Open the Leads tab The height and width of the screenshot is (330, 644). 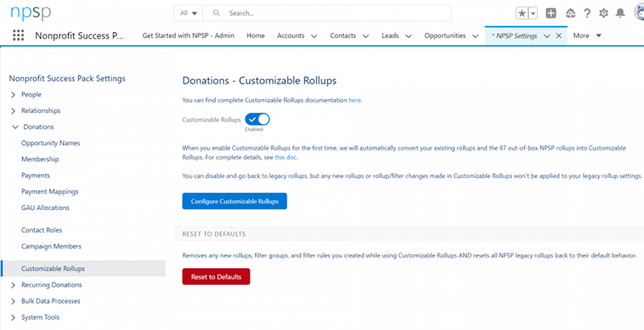[x=390, y=35]
